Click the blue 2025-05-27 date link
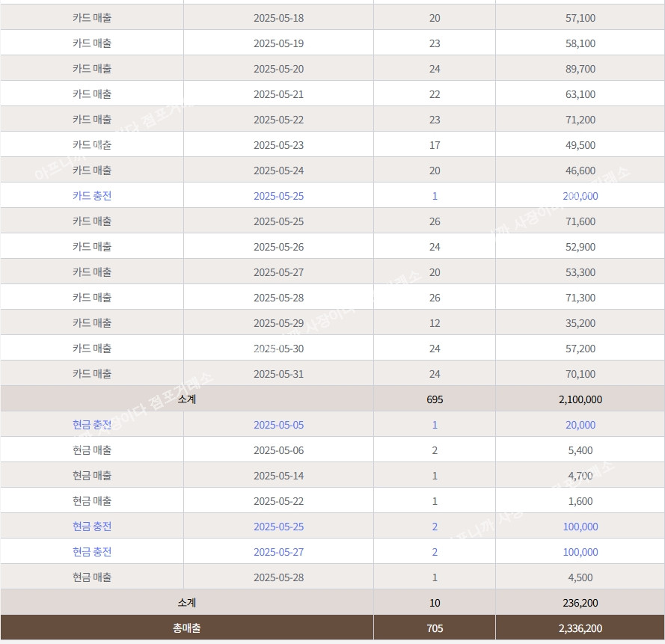This screenshot has width=665, height=644. pyautogui.click(x=278, y=552)
